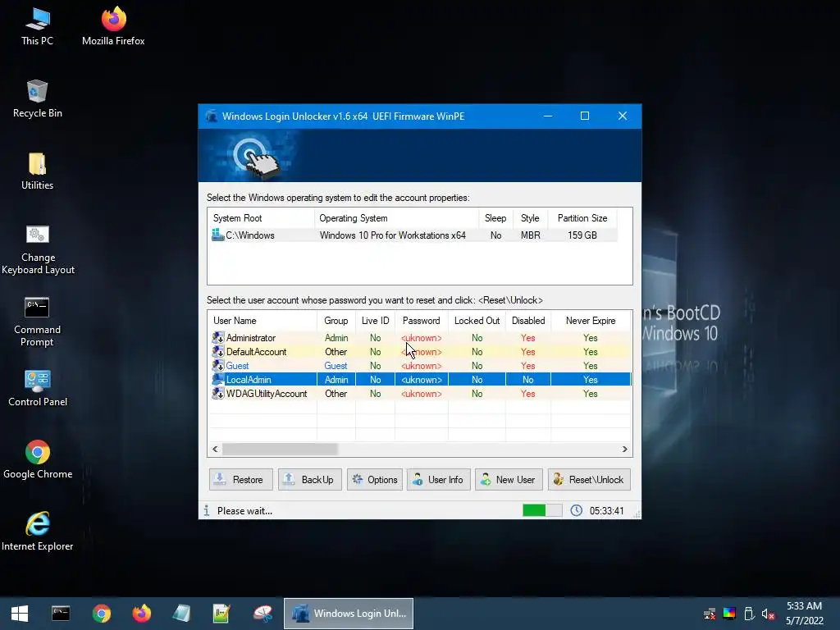
Task: Launch Chrome from the taskbar
Action: pyautogui.click(x=101, y=614)
